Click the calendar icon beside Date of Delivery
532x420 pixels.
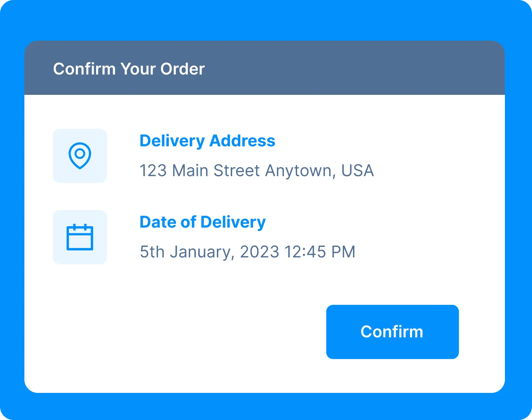coord(80,237)
